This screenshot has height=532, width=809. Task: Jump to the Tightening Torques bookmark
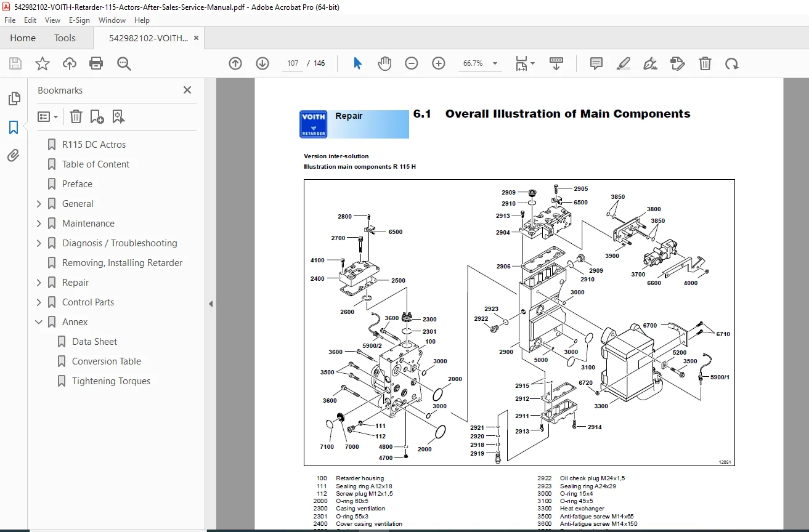point(111,381)
